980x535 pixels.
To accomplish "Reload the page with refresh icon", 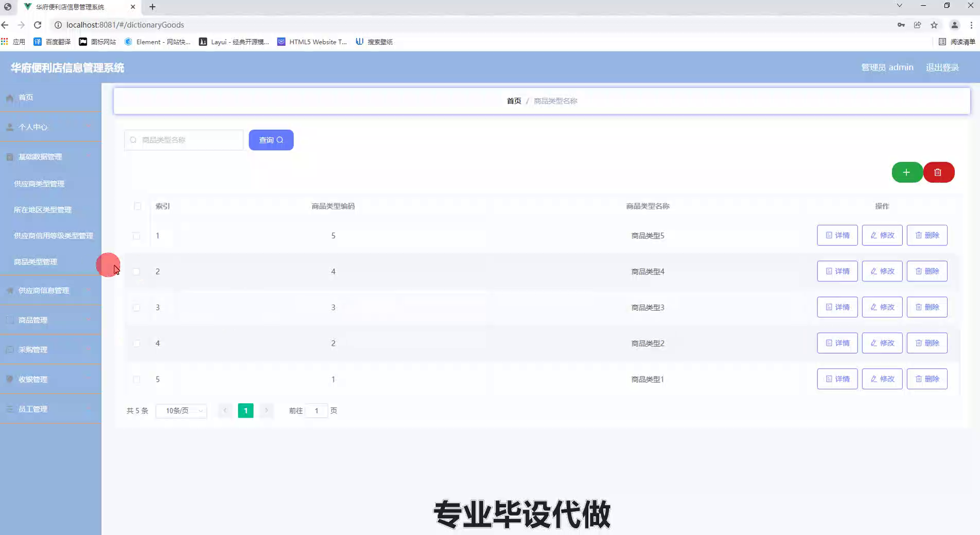I will pos(38,25).
